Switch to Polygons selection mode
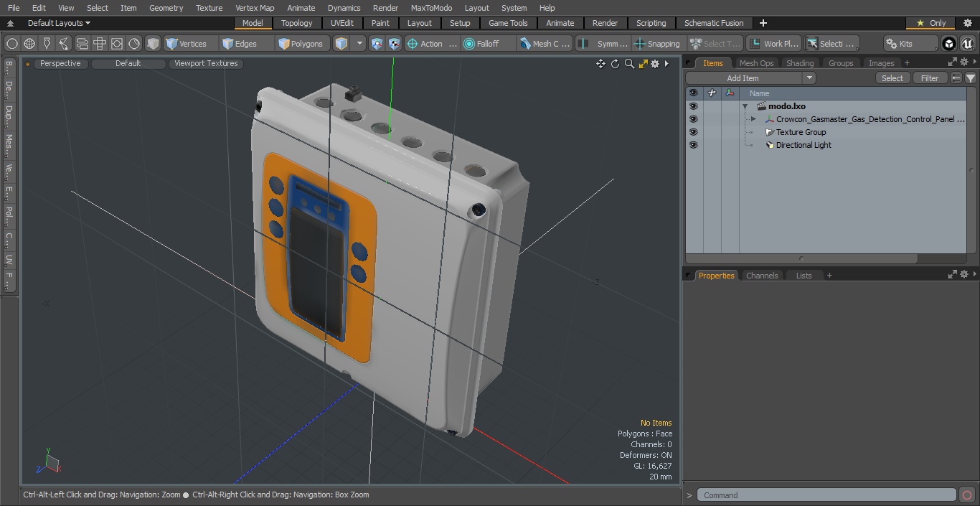 pos(301,44)
